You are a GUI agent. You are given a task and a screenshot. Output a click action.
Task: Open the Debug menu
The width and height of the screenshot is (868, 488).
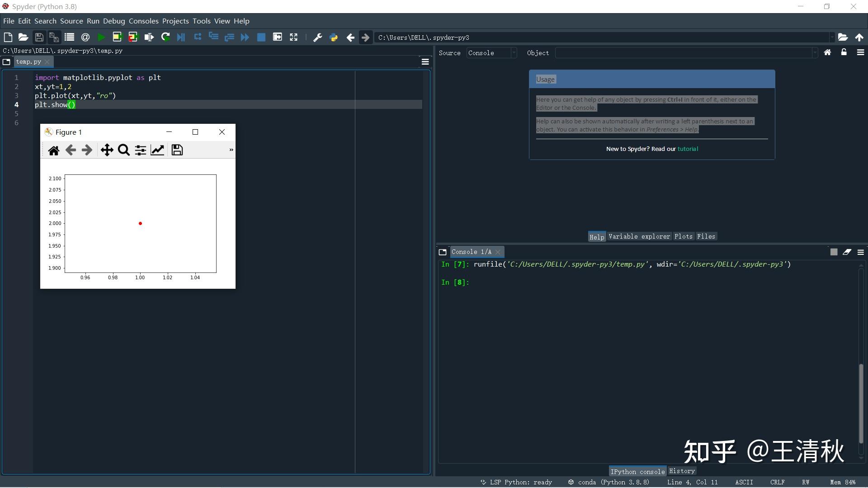click(x=114, y=21)
